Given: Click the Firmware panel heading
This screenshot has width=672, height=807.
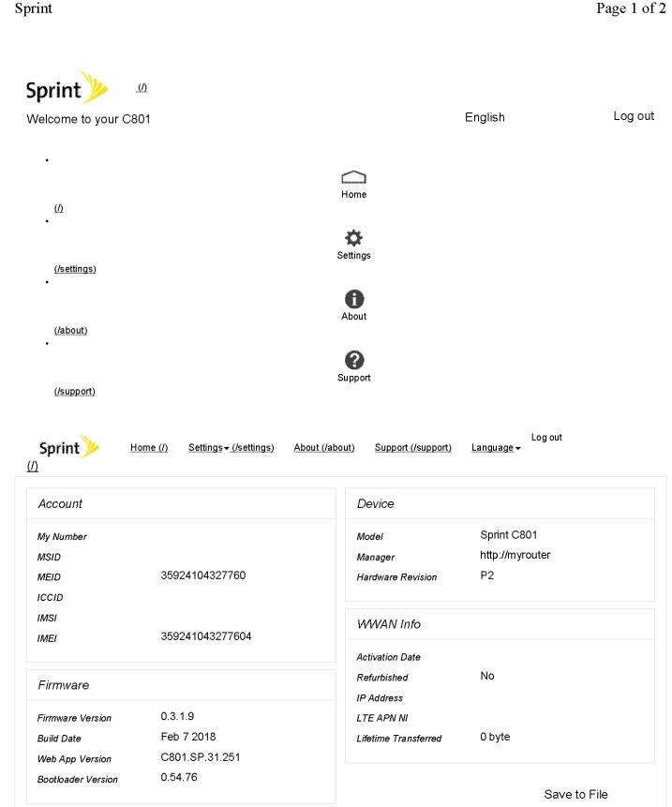Looking at the screenshot, I should [64, 685].
